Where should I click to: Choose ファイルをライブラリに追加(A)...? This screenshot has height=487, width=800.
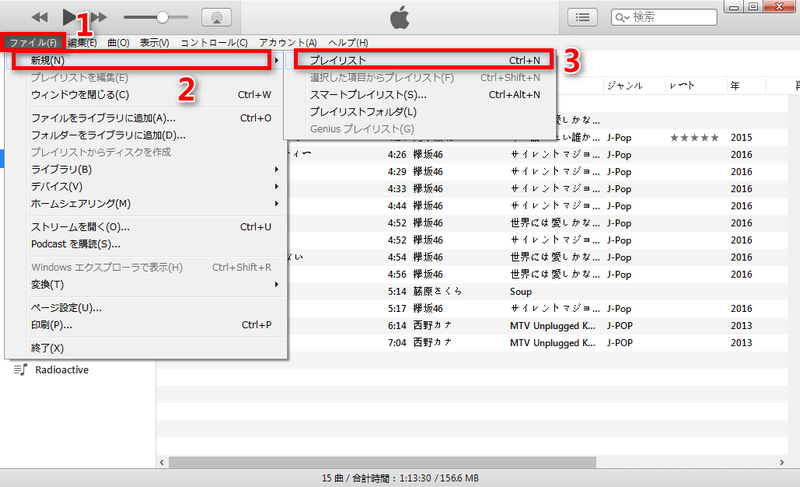[145, 118]
